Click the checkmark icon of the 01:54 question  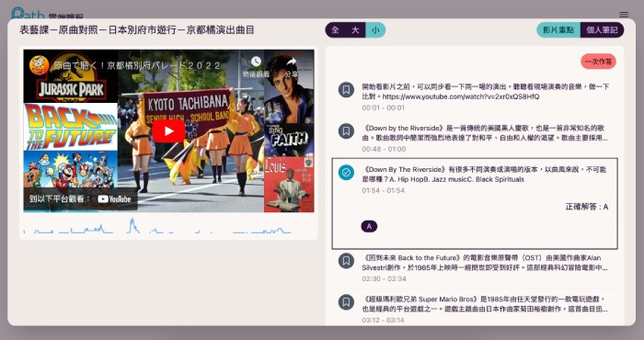pyautogui.click(x=346, y=173)
